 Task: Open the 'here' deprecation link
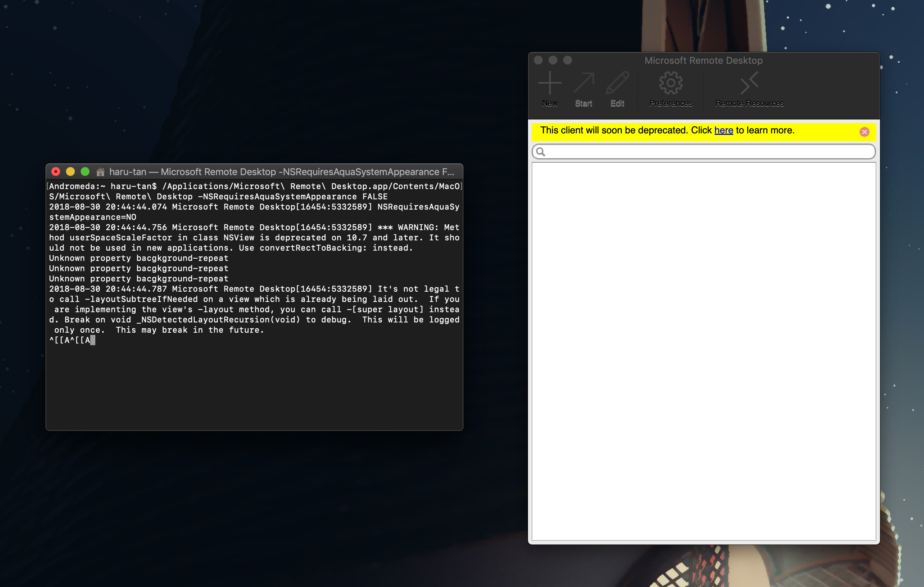point(723,130)
